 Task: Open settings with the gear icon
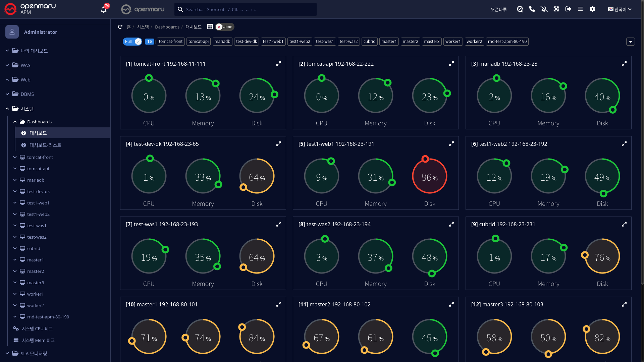[x=592, y=9]
